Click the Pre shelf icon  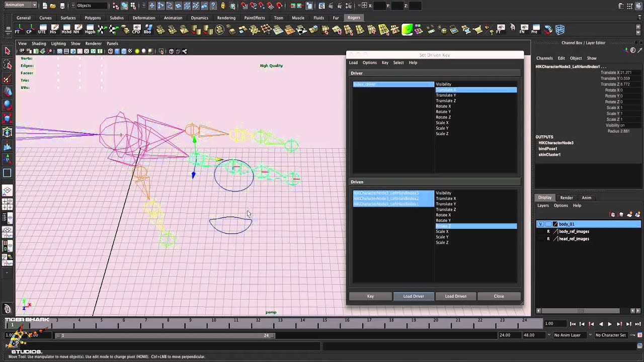tap(536, 30)
